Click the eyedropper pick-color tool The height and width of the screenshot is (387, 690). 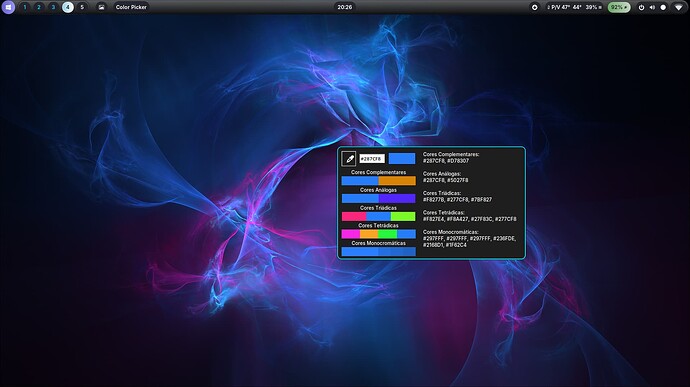tap(349, 158)
